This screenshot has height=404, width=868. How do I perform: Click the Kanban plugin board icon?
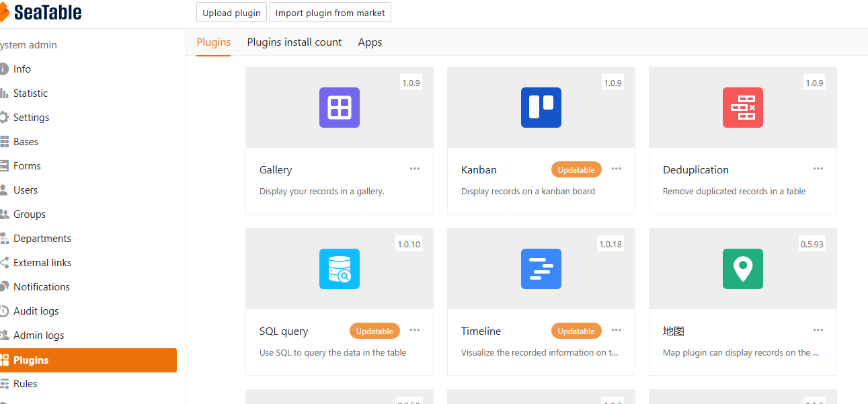point(541,108)
